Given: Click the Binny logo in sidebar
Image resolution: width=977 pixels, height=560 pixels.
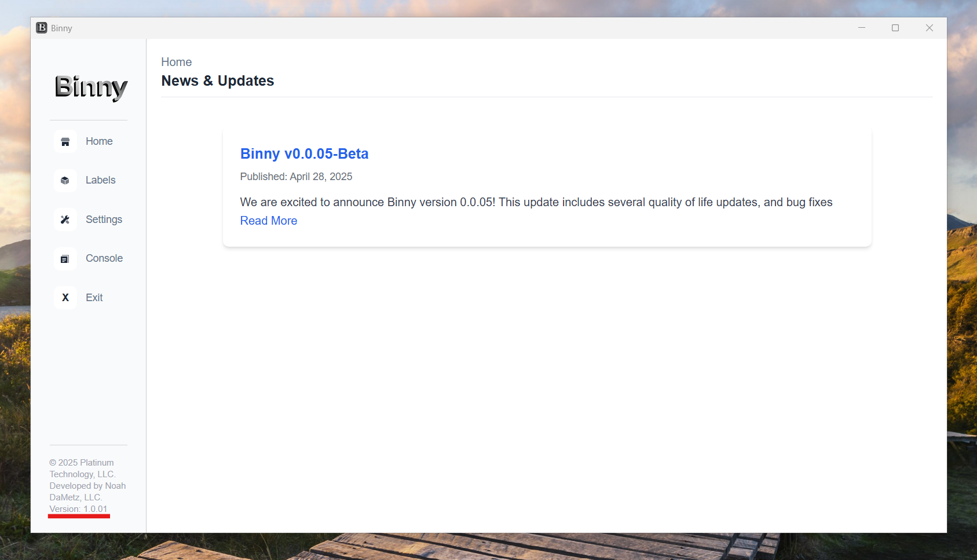Looking at the screenshot, I should pyautogui.click(x=91, y=87).
